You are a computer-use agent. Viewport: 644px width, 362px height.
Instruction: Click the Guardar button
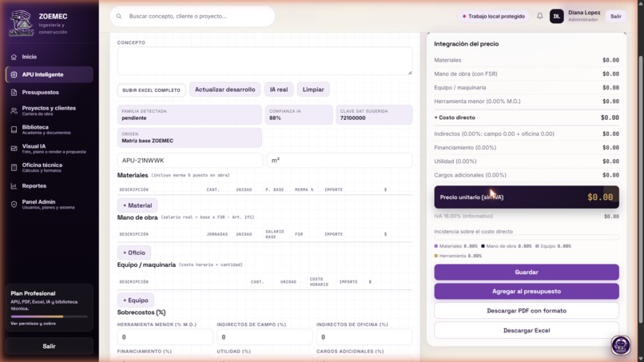[x=526, y=272]
